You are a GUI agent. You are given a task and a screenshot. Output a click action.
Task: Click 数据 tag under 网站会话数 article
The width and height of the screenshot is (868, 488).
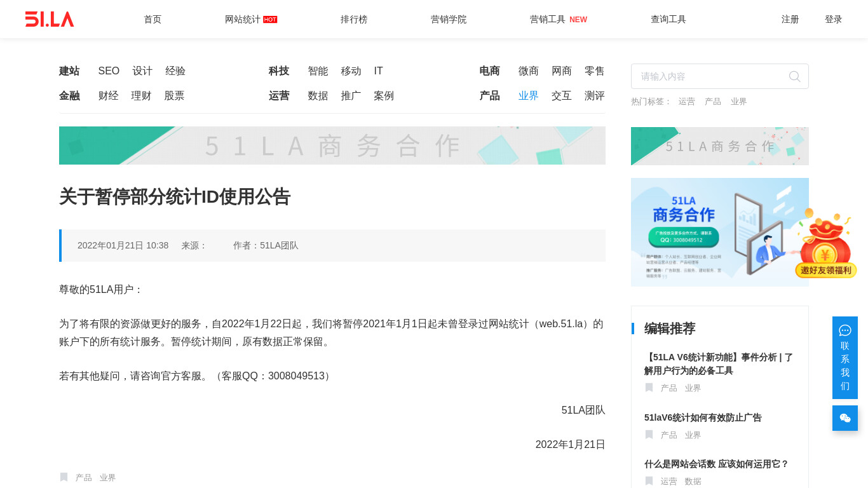point(693,482)
